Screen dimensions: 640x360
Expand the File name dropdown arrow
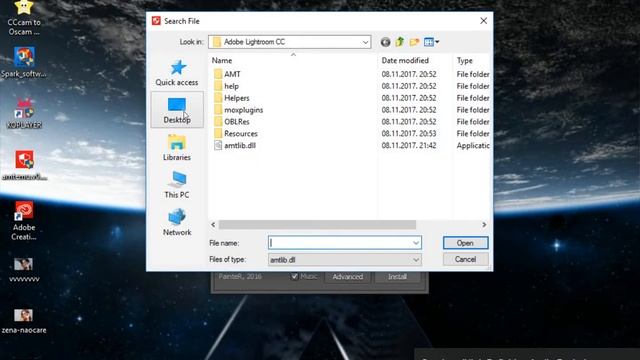416,243
